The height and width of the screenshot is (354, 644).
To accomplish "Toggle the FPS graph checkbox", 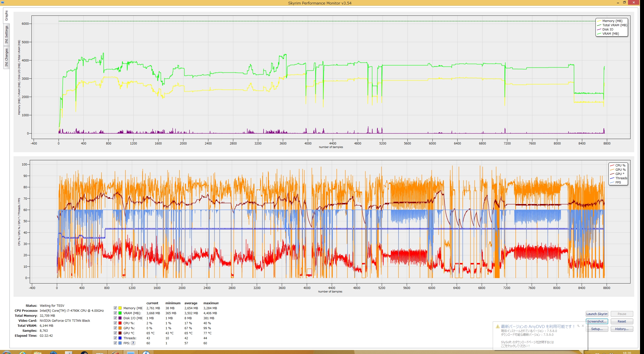I will 115,343.
